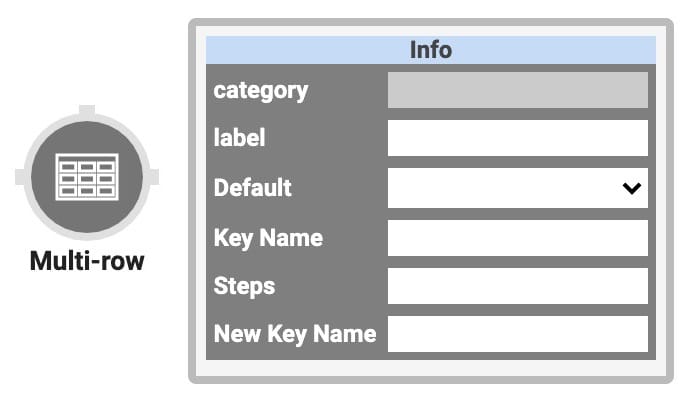Focus the New Key Name input field

(x=518, y=334)
